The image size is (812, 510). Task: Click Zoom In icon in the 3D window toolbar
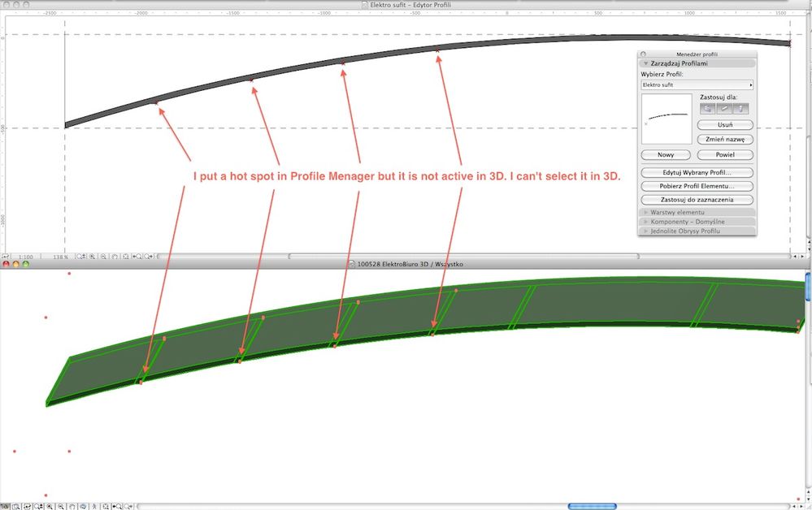[50, 507]
